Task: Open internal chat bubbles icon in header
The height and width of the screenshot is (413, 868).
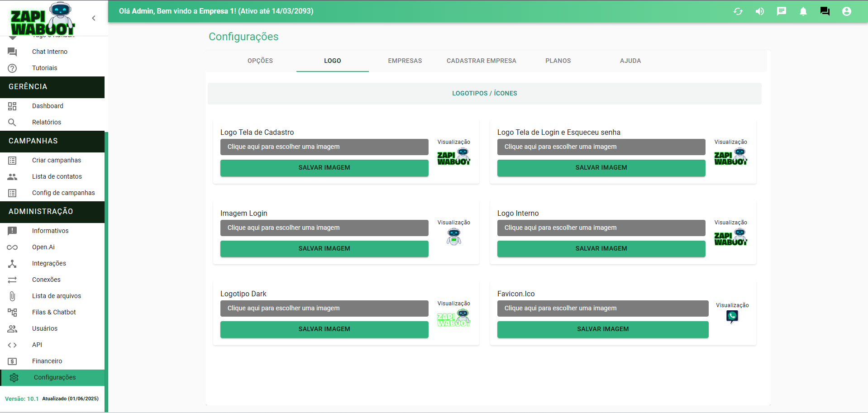Action: click(825, 11)
